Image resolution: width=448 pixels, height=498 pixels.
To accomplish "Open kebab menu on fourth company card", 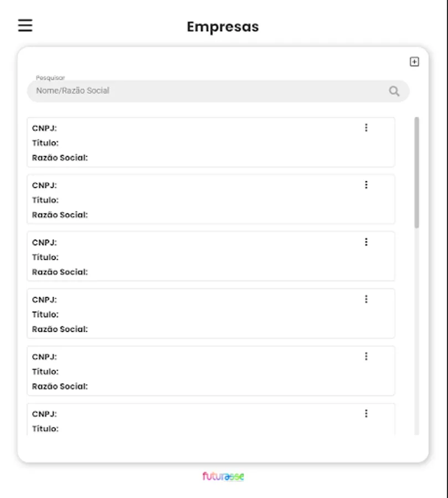I will point(366,299).
